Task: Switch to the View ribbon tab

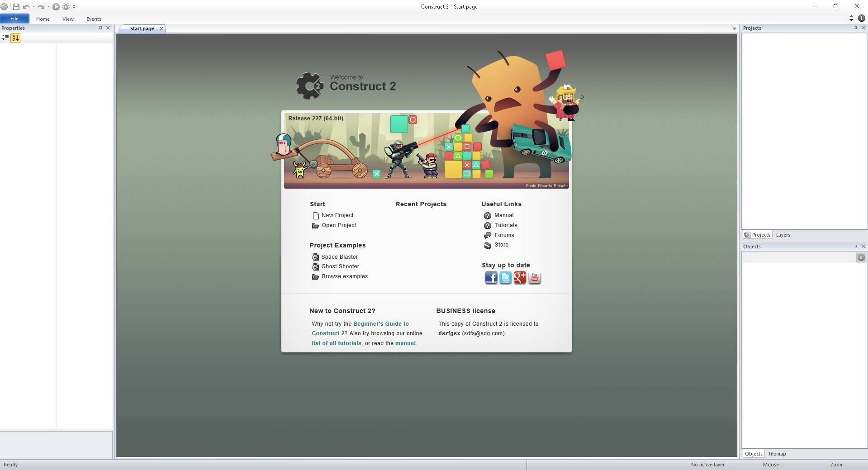Action: tap(68, 19)
